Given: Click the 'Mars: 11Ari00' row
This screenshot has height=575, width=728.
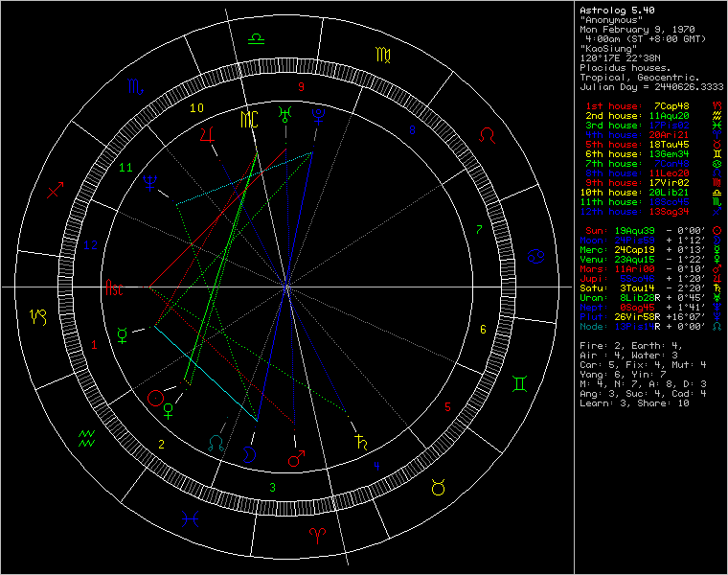Looking at the screenshot, I should [x=650, y=269].
